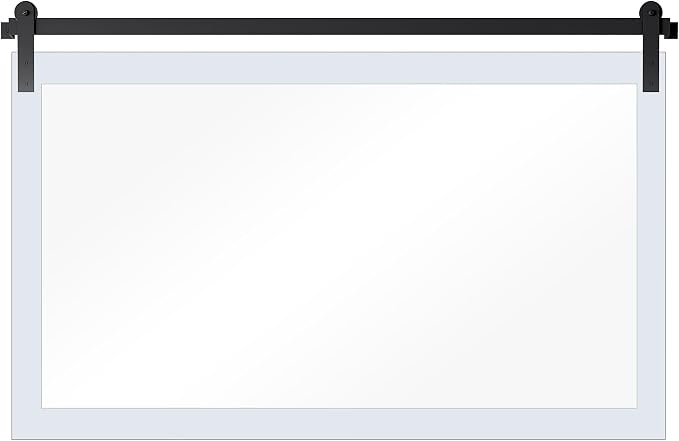Click the top-left corner of mirror glass
679x441 pixels.
43,85
